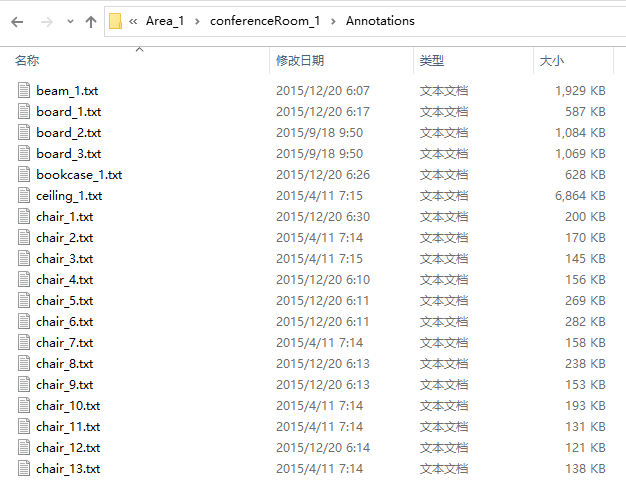Click the forward navigation arrow
626x480 pixels.
[x=47, y=22]
